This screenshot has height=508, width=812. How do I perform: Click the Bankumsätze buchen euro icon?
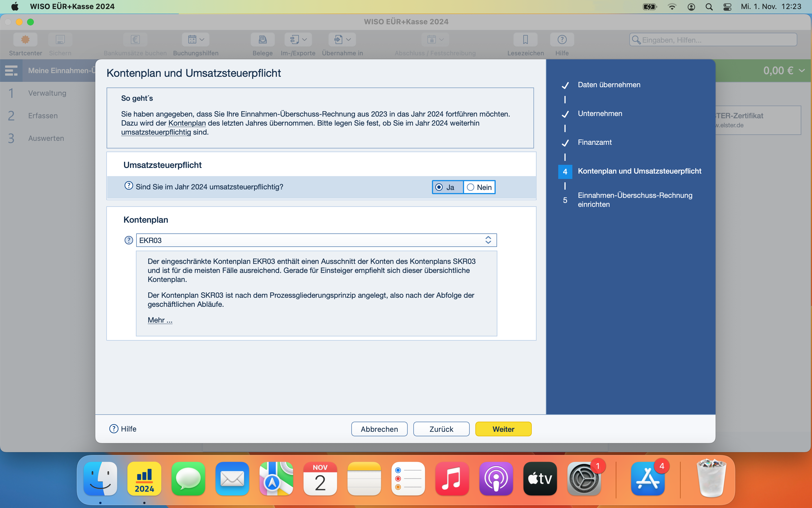135,40
